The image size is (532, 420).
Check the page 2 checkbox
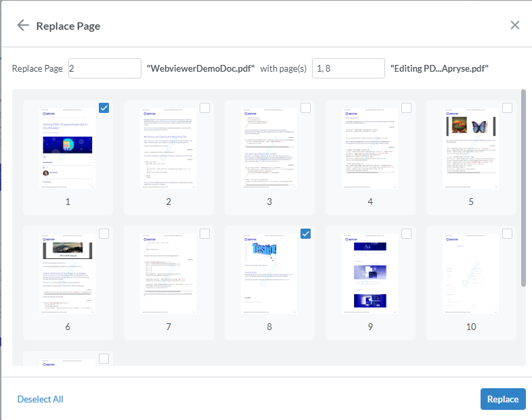204,108
